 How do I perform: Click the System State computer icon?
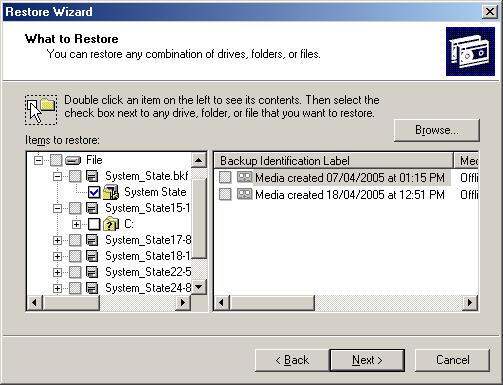(111, 192)
